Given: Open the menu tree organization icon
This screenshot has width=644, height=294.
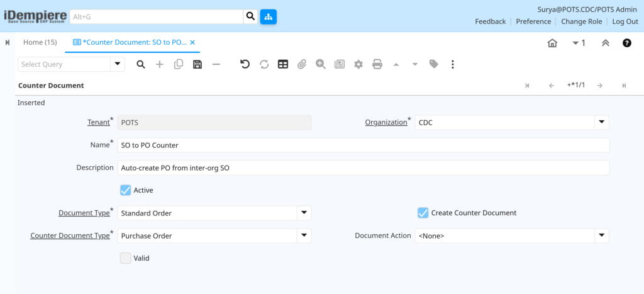Looking at the screenshot, I should click(x=268, y=16).
